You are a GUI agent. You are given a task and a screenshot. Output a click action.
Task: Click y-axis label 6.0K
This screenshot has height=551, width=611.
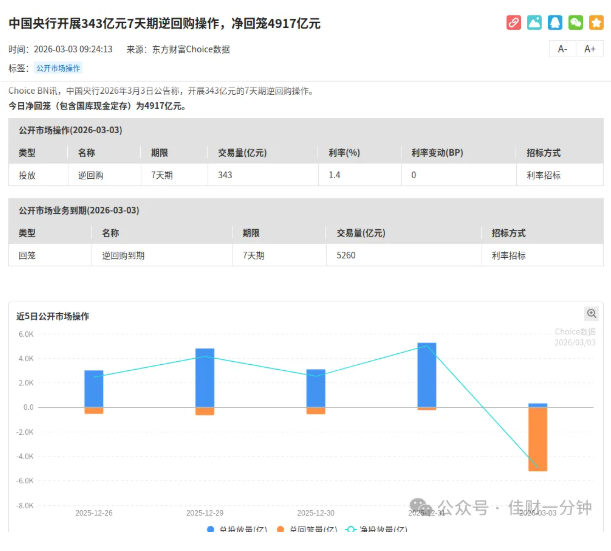click(26, 334)
